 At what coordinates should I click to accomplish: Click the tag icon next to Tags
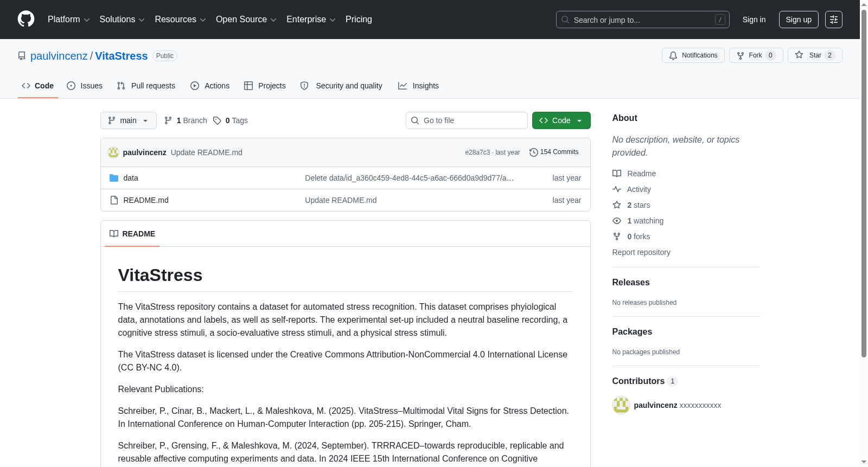tap(217, 120)
